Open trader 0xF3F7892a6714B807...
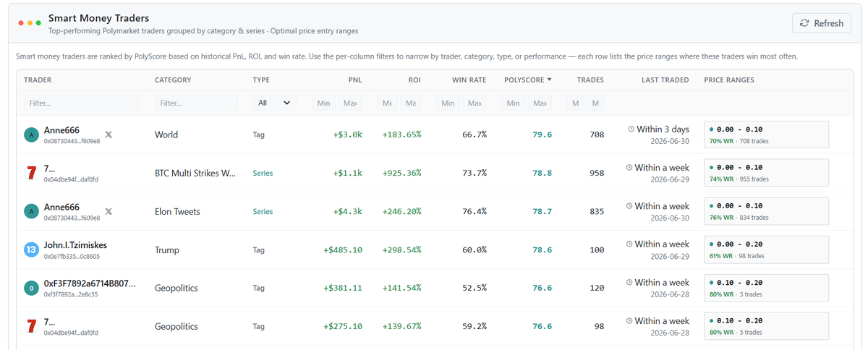 pos(90,283)
